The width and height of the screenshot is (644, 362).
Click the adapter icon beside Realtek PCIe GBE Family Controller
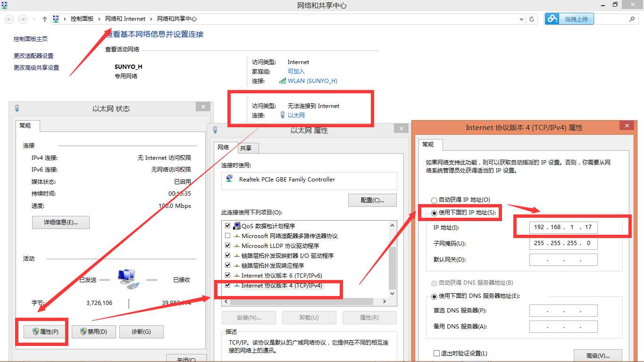(229, 179)
